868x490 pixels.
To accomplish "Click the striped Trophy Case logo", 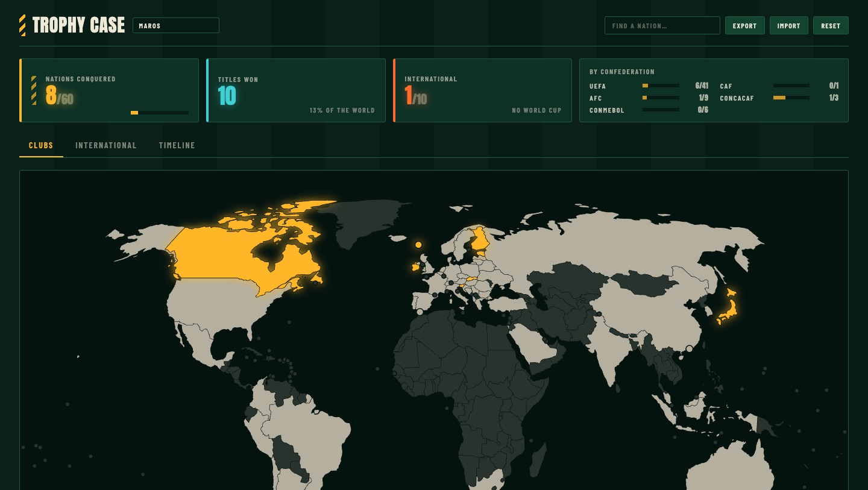I will pos(22,25).
